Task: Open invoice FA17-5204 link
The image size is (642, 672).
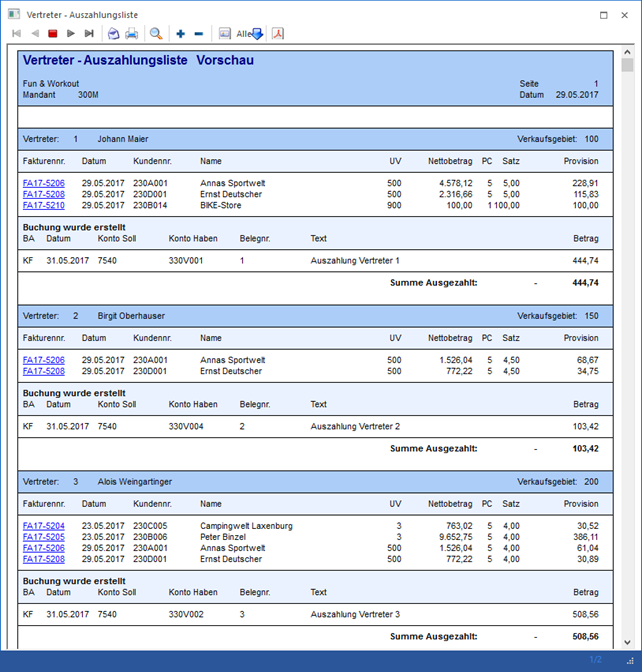Action: (43, 526)
